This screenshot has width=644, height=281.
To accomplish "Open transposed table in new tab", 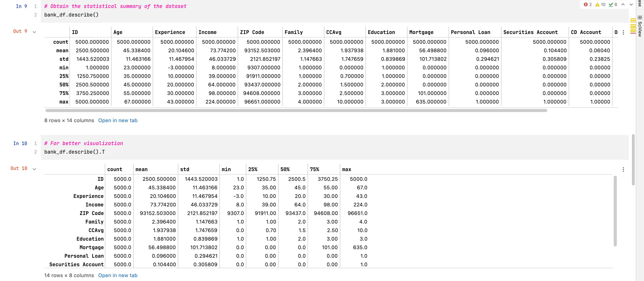I will (x=118, y=275).
